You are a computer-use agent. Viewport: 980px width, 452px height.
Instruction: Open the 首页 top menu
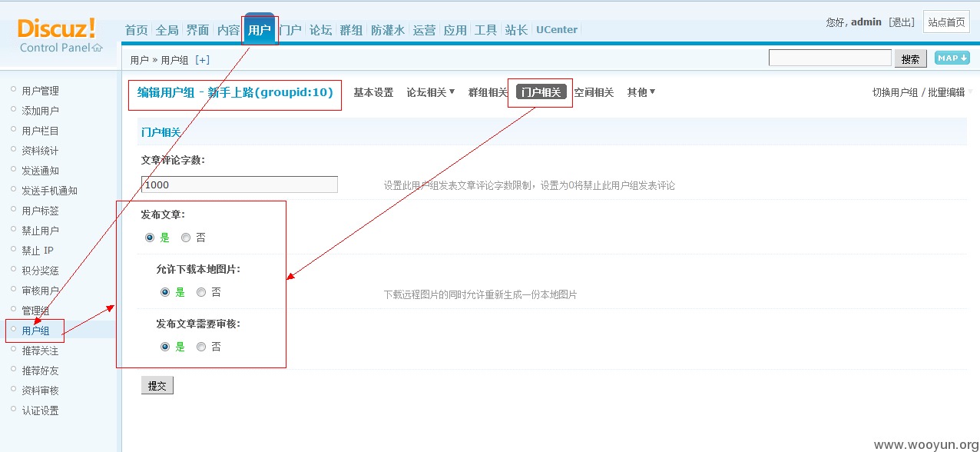(137, 30)
